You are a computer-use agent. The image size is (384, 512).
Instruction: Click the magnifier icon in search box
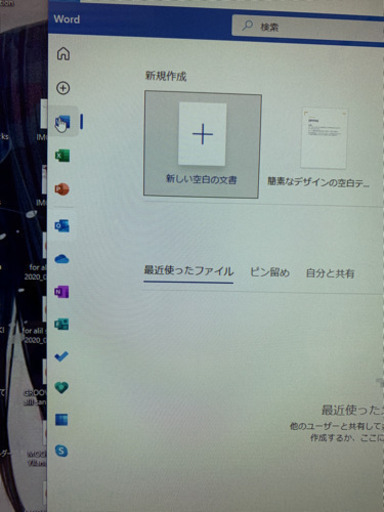tap(247, 25)
